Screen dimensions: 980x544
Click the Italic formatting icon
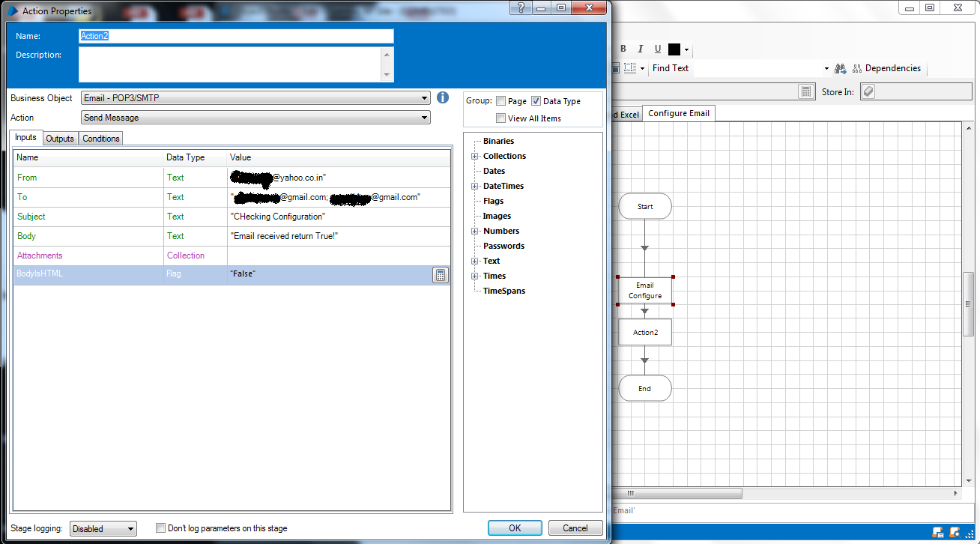pos(641,48)
